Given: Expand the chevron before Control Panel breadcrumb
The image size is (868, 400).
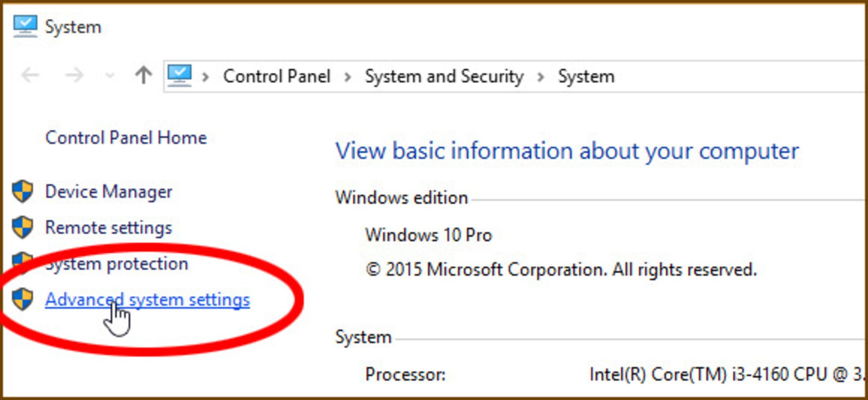Looking at the screenshot, I should point(206,77).
